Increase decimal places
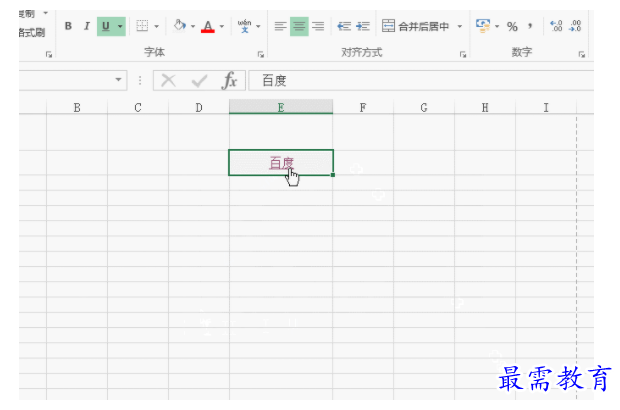Viewport: 620px width, 410px height. 556,26
